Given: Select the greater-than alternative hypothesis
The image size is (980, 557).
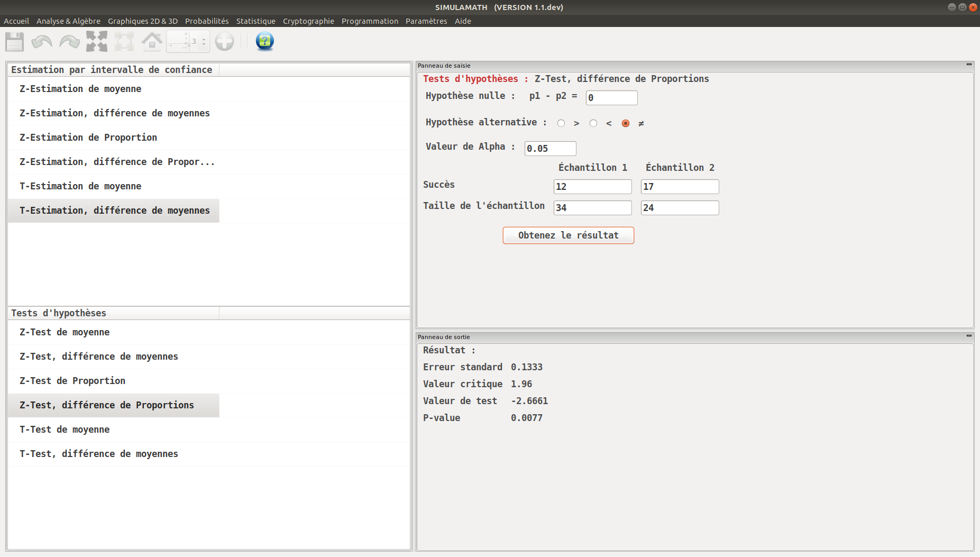Looking at the screenshot, I should tap(561, 123).
